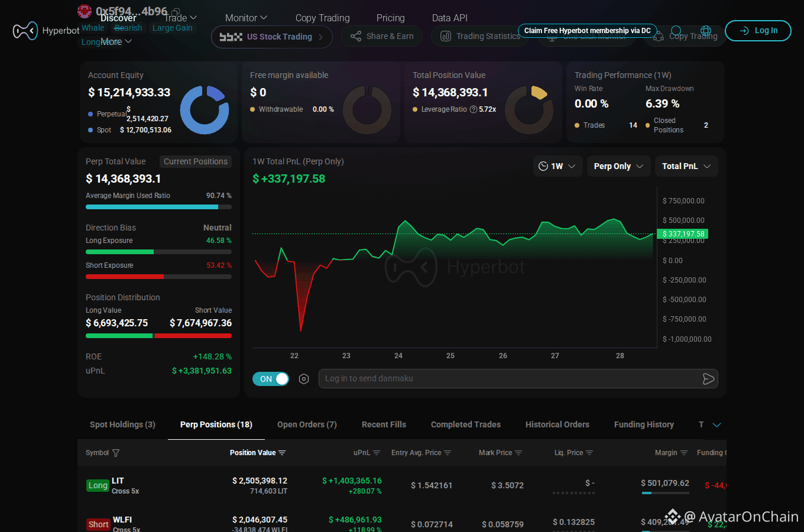The image size is (804, 532).
Task: Filter positions by Symbol funnel icon
Action: coord(116,453)
